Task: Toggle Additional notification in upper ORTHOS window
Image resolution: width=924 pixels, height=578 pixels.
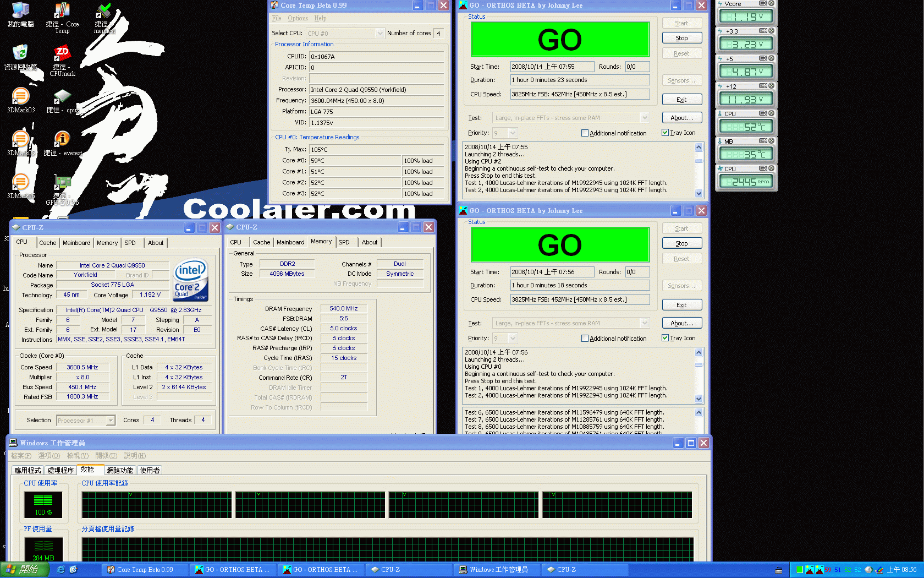Action: (x=585, y=133)
